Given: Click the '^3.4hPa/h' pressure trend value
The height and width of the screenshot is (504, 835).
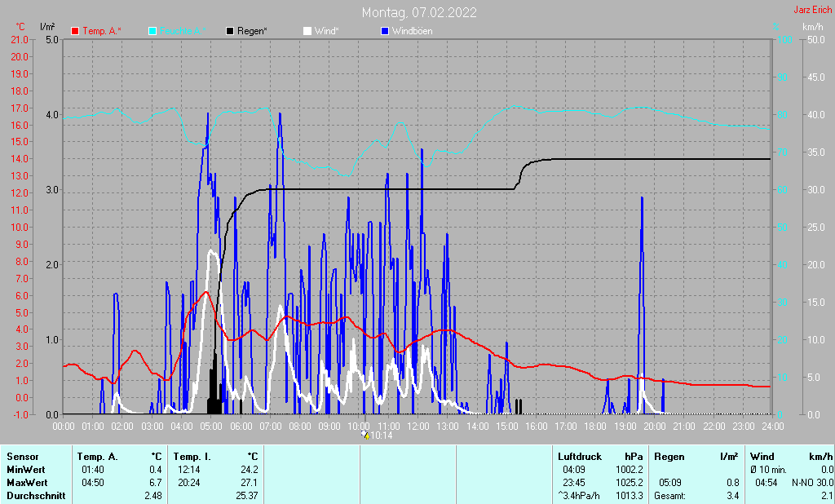Looking at the screenshot, I should (x=579, y=496).
